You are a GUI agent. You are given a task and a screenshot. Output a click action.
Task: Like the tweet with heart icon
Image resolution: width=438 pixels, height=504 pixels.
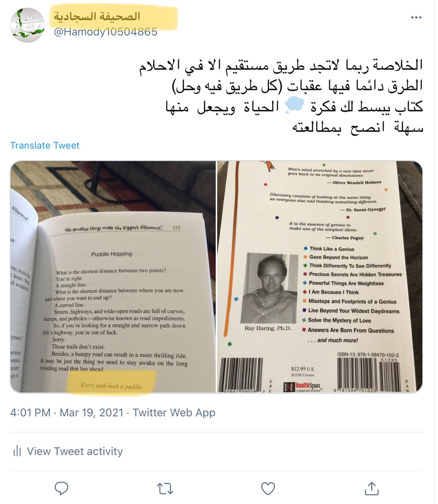coord(268,489)
